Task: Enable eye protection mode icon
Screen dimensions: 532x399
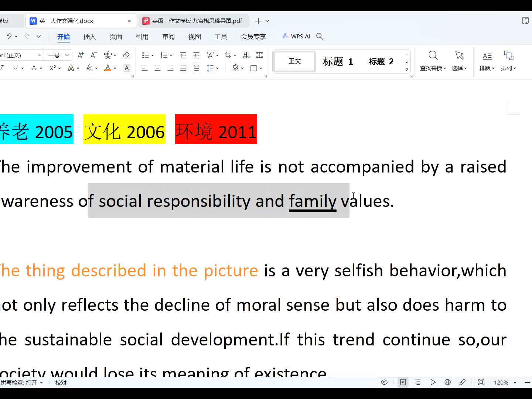Action: pyautogui.click(x=384, y=382)
